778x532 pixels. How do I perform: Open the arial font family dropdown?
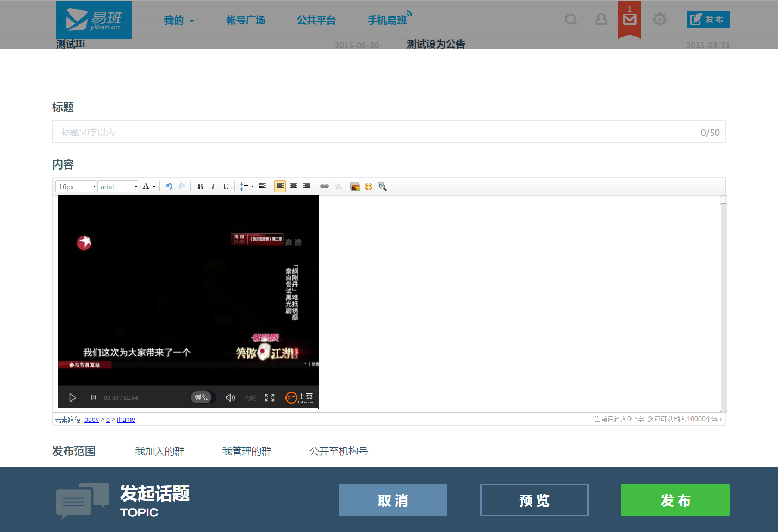(118, 186)
